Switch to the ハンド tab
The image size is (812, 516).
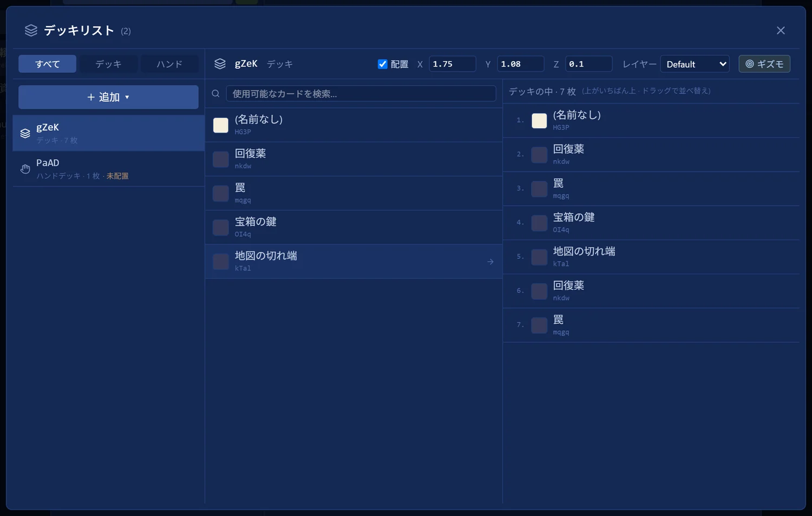point(169,64)
